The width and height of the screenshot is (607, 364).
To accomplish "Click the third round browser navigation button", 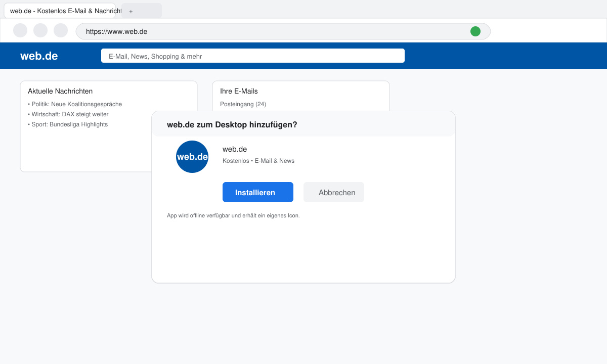I will tap(61, 30).
